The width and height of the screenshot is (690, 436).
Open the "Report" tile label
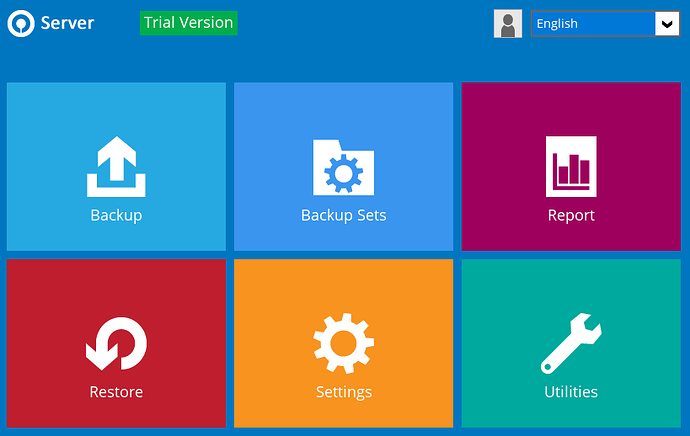click(x=571, y=215)
